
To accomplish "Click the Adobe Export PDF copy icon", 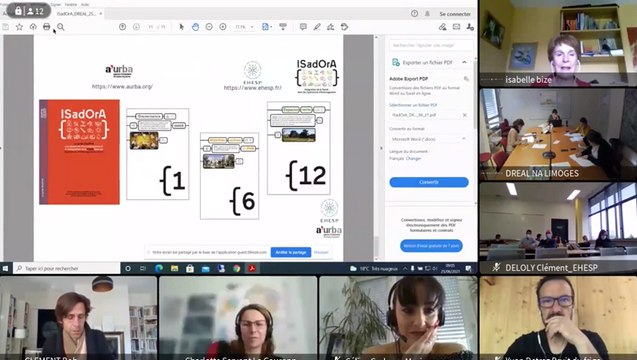I will [x=466, y=79].
